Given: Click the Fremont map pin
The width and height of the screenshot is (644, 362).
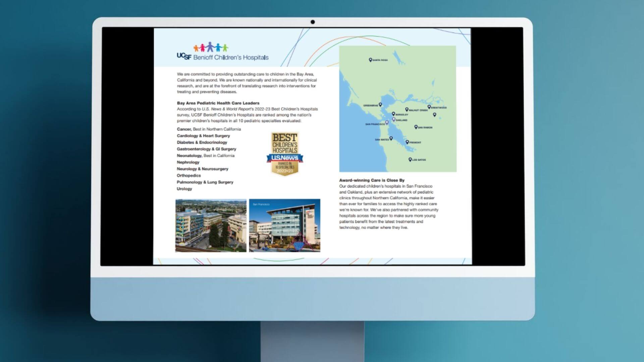Looking at the screenshot, I should tap(407, 142).
